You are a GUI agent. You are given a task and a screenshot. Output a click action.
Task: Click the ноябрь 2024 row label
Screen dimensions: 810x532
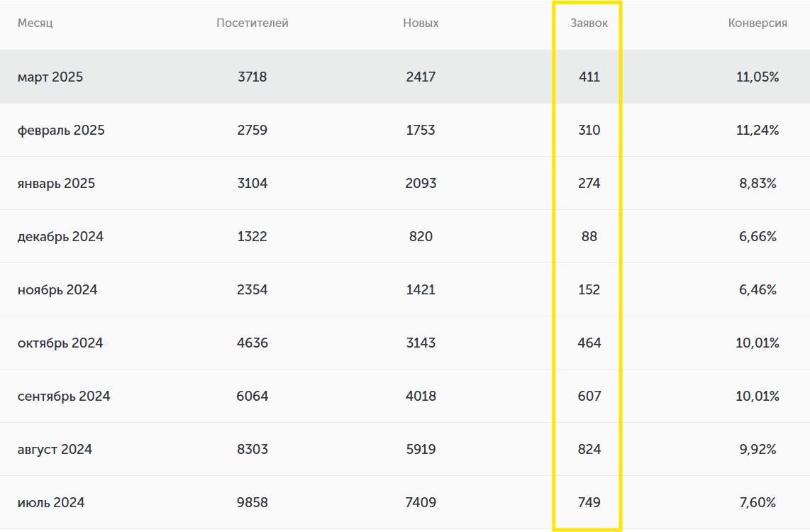(57, 289)
